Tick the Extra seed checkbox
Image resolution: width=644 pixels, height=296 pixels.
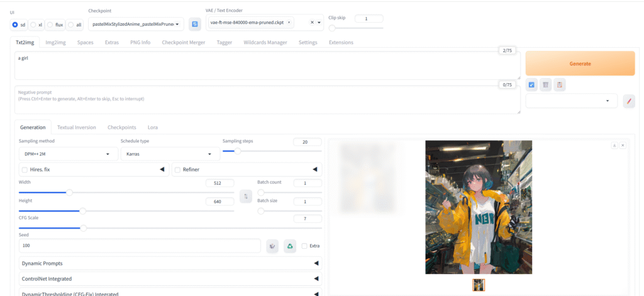(304, 246)
